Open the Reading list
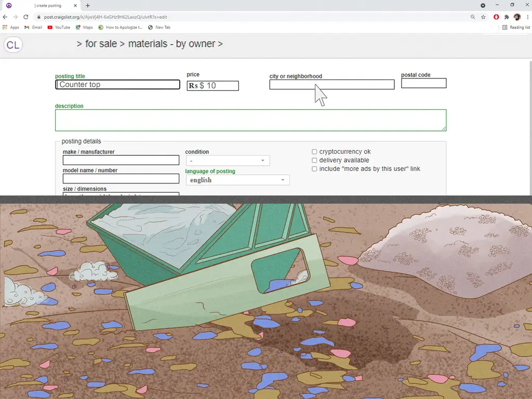This screenshot has height=399, width=532. 516,28
